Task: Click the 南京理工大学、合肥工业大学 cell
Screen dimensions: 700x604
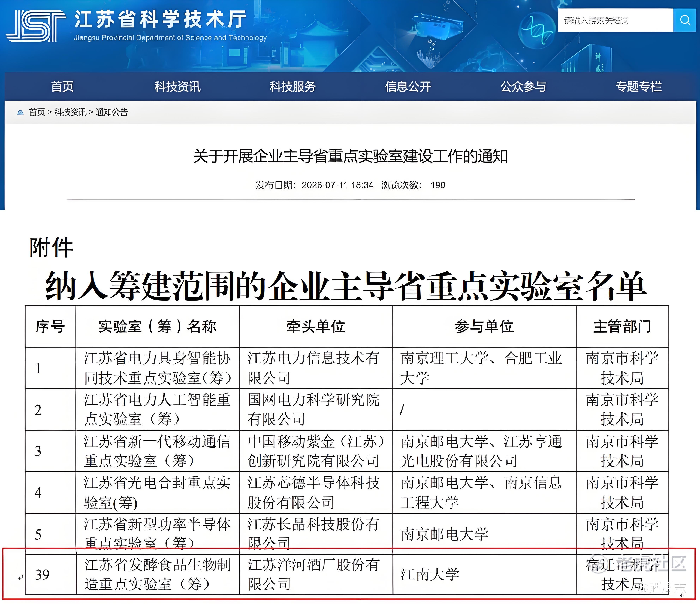Action: [484, 368]
